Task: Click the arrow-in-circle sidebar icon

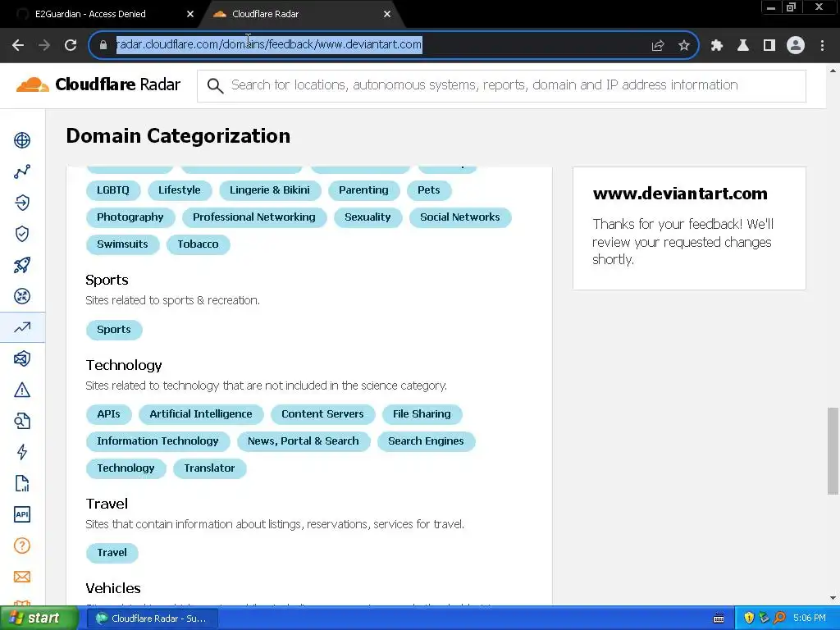Action: [22, 203]
